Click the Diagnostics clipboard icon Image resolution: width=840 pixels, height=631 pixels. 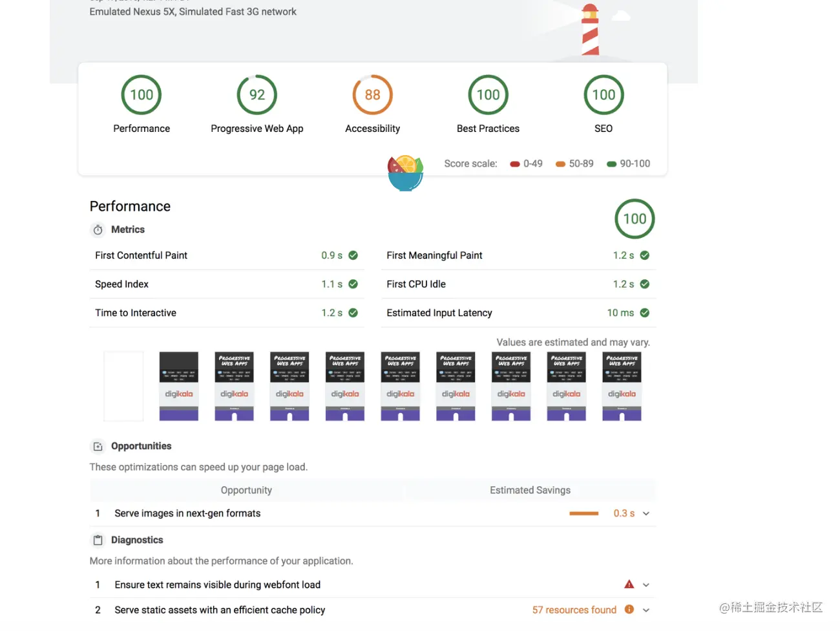click(x=98, y=540)
